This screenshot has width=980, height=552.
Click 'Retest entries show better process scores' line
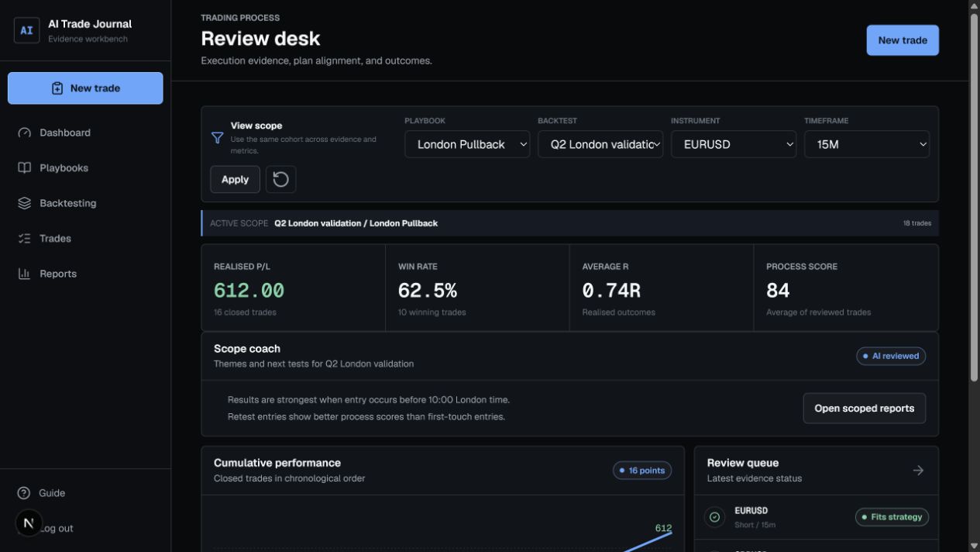[x=366, y=417]
